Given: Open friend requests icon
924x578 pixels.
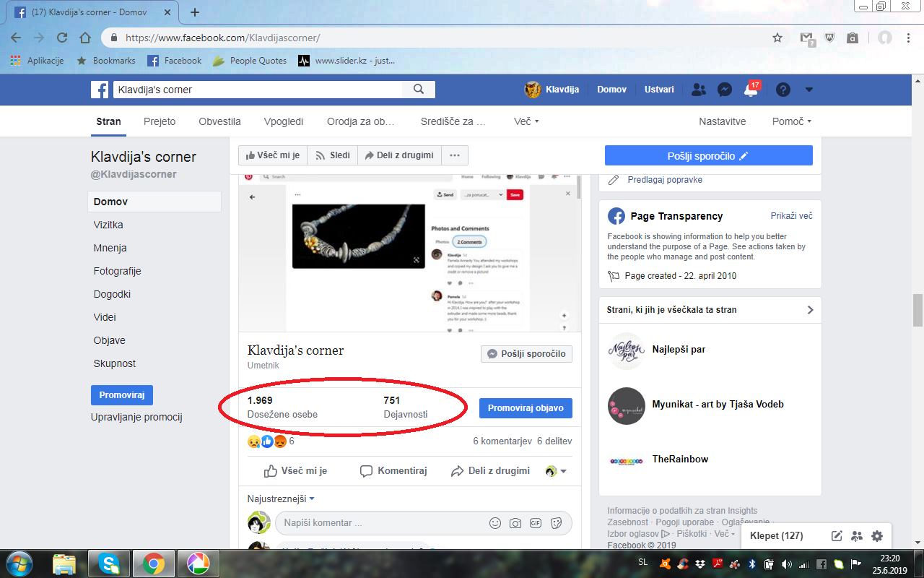Looking at the screenshot, I should [698, 90].
